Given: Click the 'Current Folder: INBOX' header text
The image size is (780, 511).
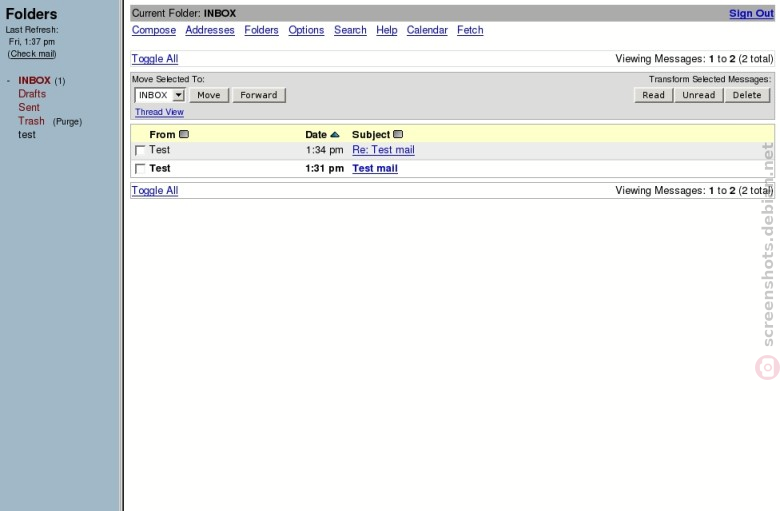Looking at the screenshot, I should pyautogui.click(x=184, y=13).
